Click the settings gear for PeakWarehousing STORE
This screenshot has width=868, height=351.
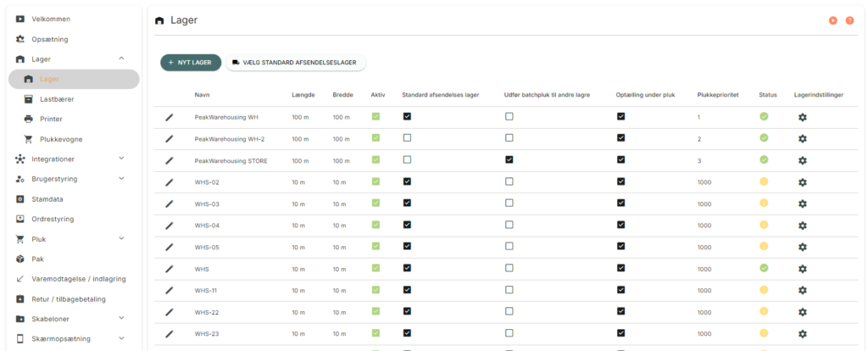[802, 160]
